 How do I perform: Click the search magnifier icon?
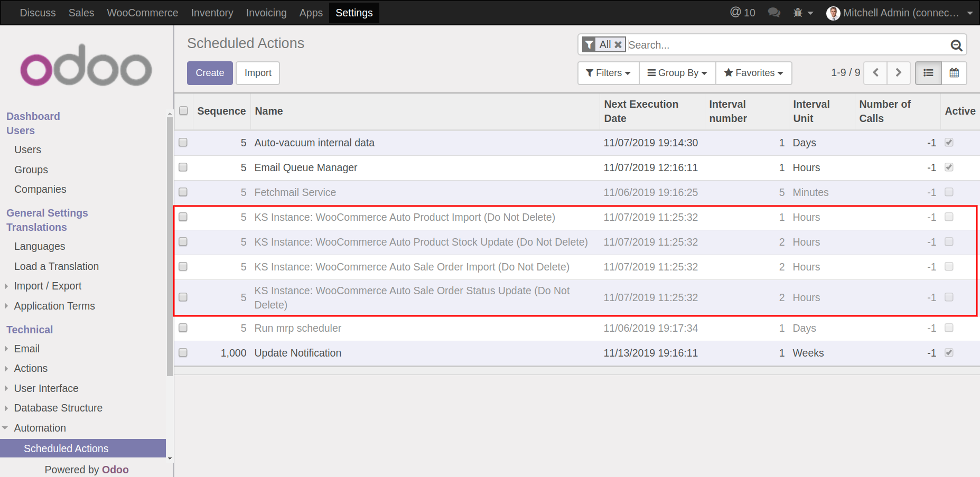click(956, 45)
